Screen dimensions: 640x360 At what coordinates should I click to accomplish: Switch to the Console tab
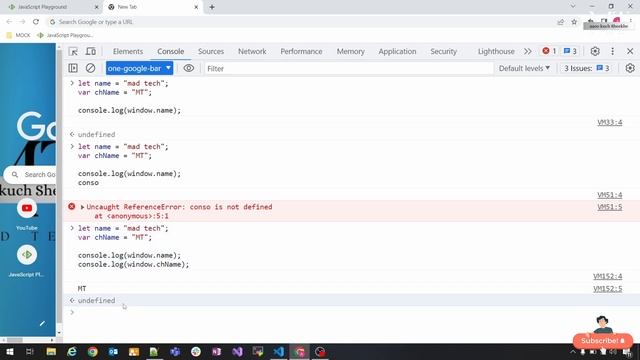pos(171,51)
